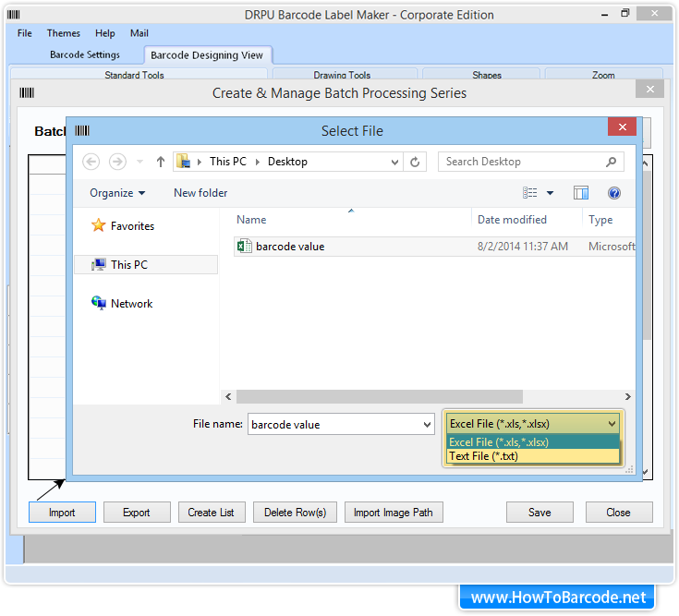
Task: Click Close in Batch Processing window
Action: tap(619, 513)
